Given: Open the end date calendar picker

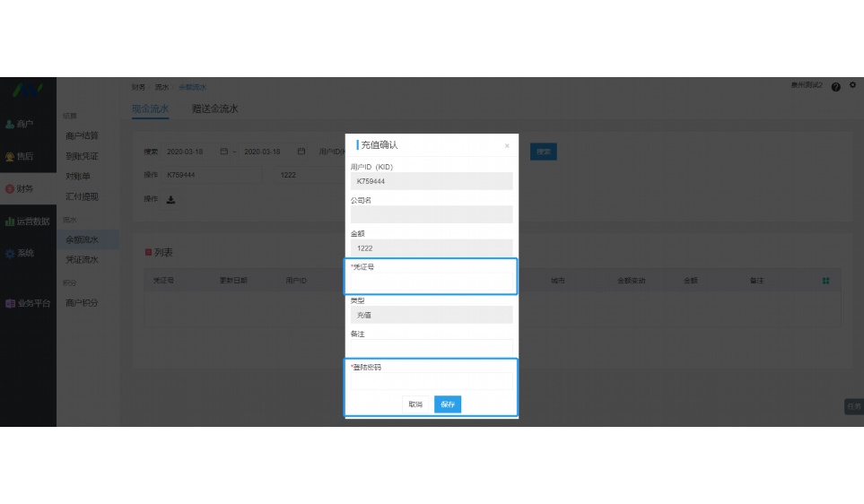Looking at the screenshot, I should click(x=301, y=152).
